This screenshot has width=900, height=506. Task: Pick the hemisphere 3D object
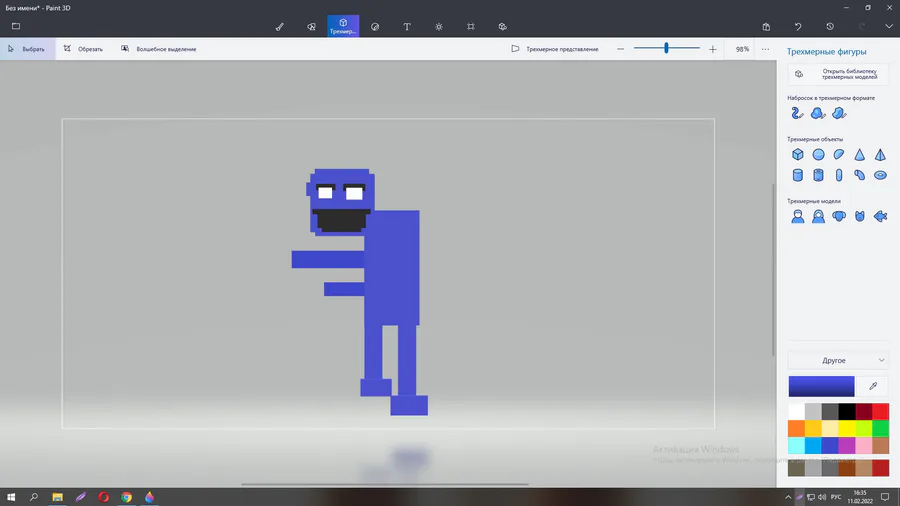click(839, 154)
